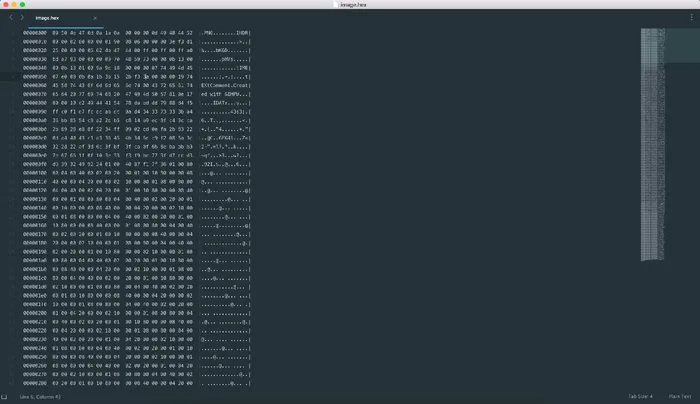This screenshot has width=700, height=404.
Task: Click the 'ed with GIMP' ASCII text
Action: coord(219,94)
